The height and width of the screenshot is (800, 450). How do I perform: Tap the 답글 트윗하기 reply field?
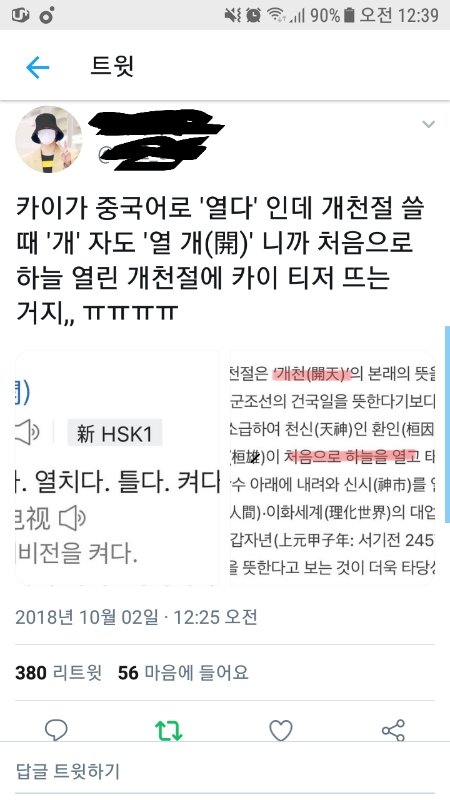click(225, 770)
